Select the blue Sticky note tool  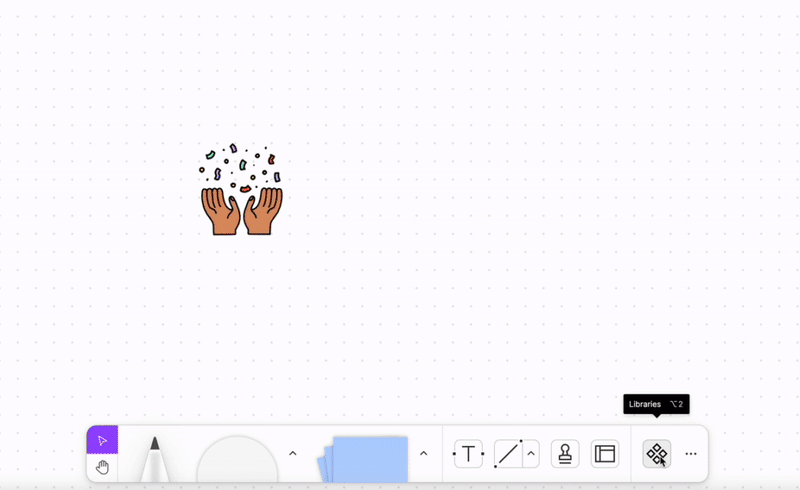click(363, 459)
